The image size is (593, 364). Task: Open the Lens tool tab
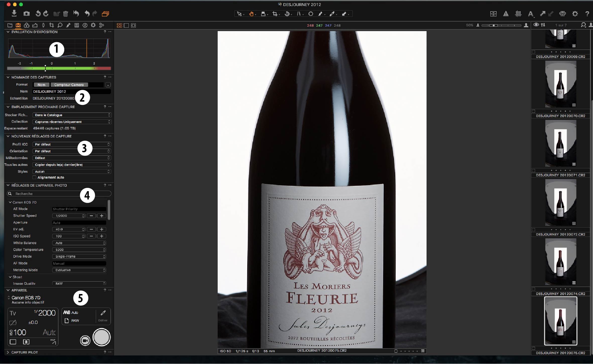click(43, 25)
